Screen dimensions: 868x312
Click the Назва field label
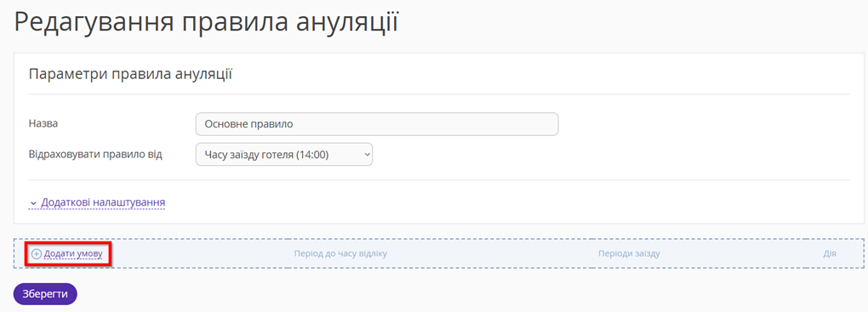[43, 124]
